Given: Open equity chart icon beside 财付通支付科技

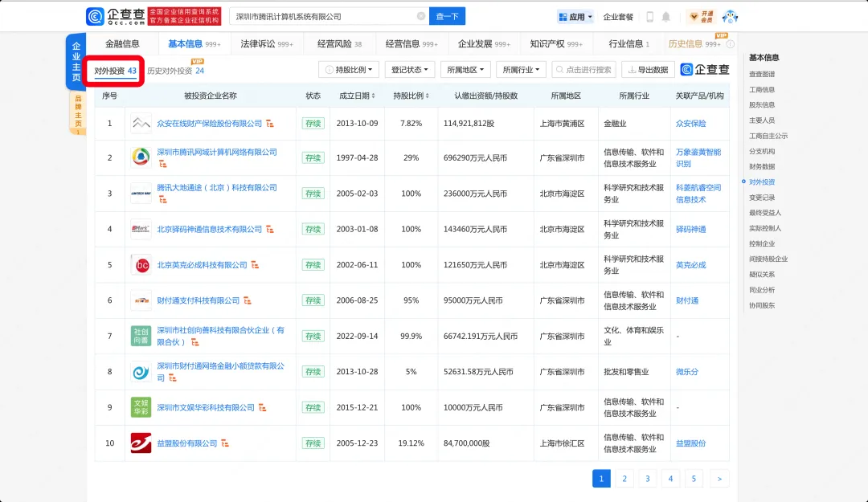Looking at the screenshot, I should (247, 300).
